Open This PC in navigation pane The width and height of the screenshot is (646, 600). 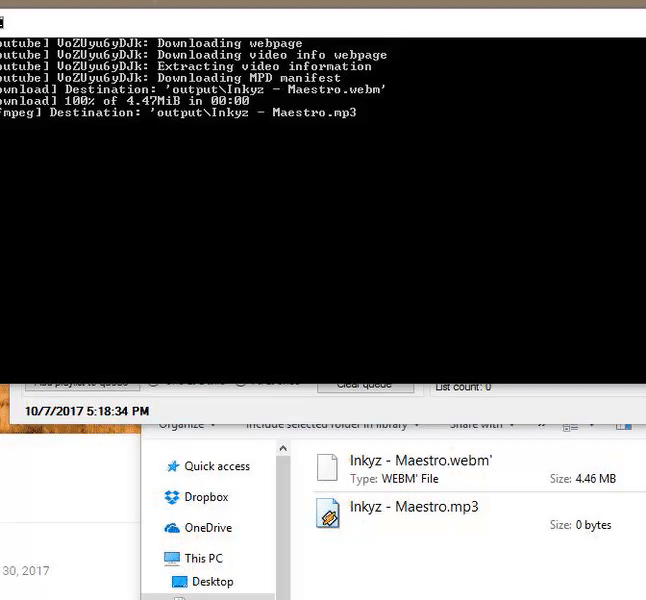(204, 558)
